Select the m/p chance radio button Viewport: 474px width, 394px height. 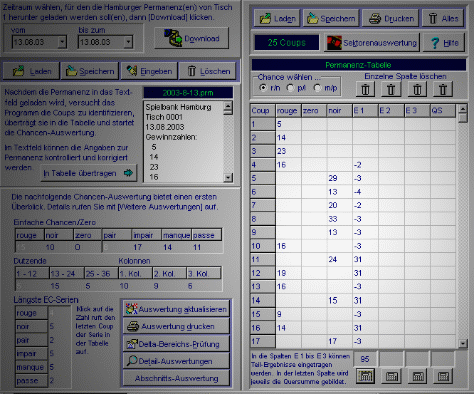click(317, 88)
